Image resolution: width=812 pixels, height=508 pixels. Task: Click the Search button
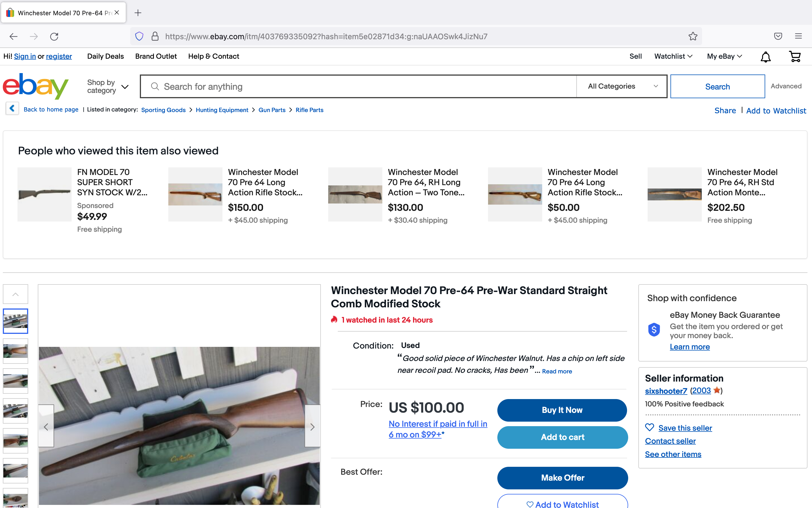click(717, 86)
